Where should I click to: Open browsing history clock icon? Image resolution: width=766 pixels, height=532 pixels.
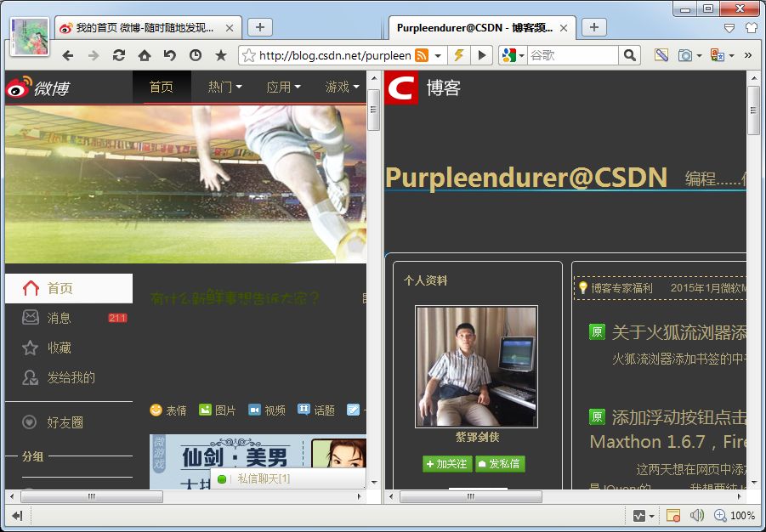196,55
